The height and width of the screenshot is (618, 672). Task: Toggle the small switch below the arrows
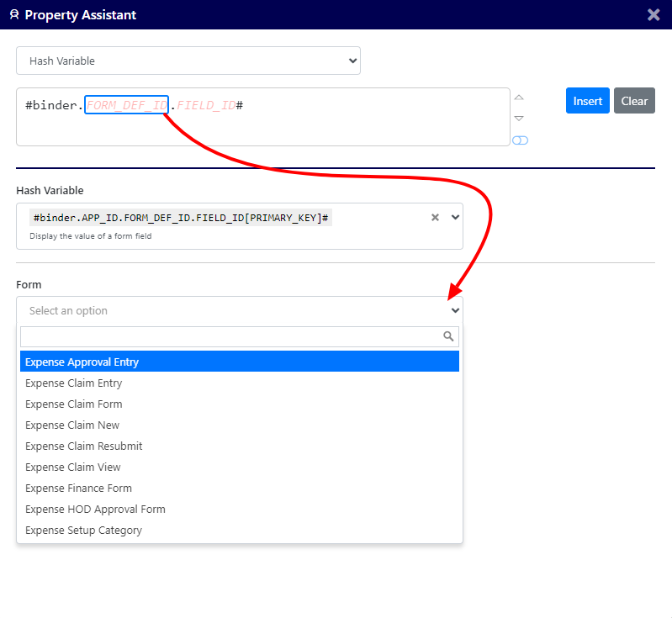[520, 140]
